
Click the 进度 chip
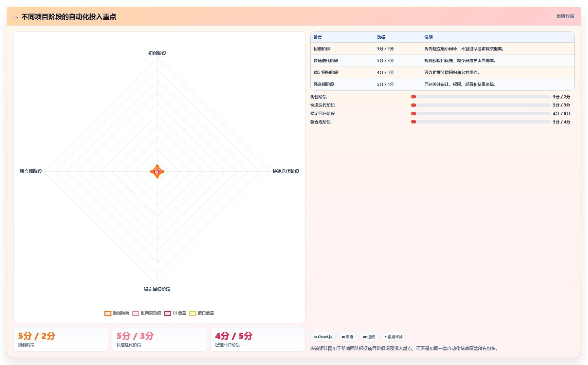(x=369, y=337)
